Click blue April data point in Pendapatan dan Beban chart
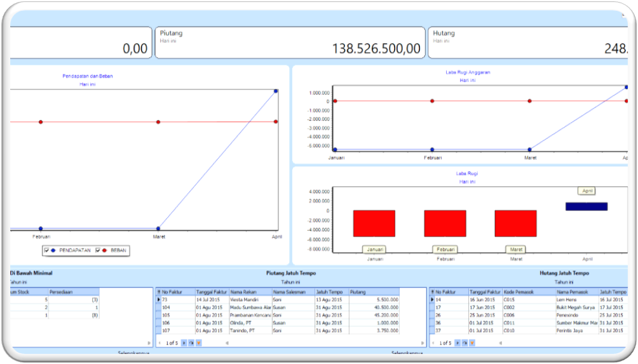This screenshot has height=364, width=638. click(x=276, y=91)
